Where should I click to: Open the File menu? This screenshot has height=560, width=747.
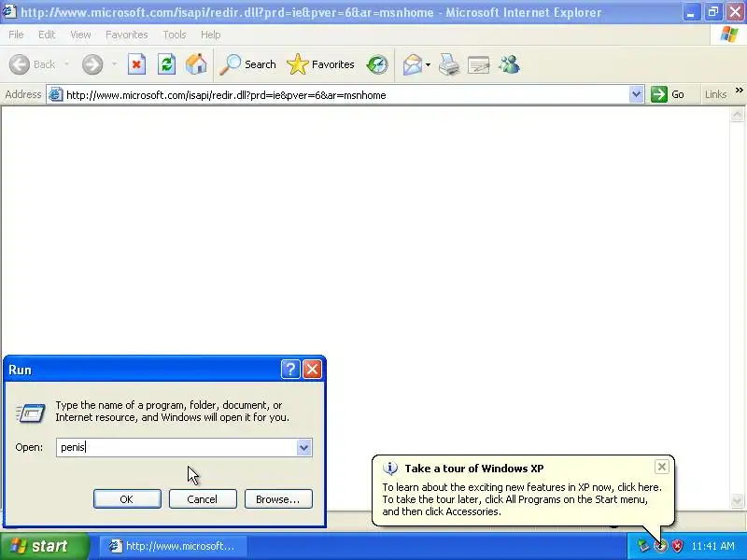point(16,35)
